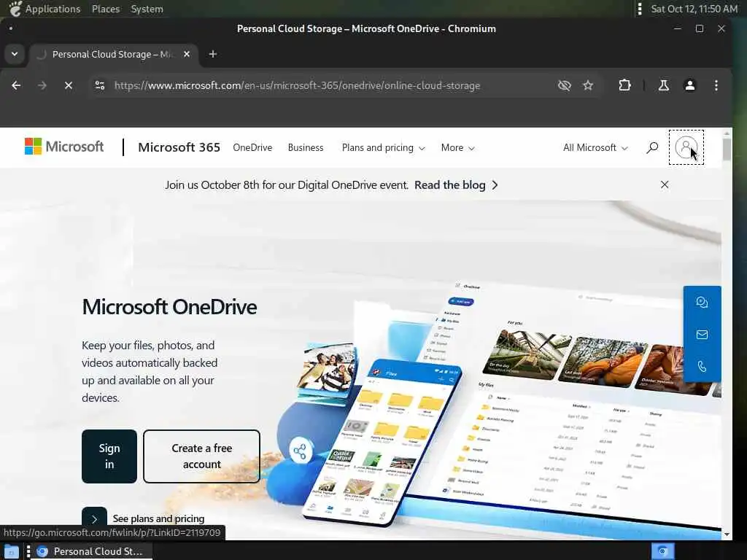
Task: Open See plans and pricing link
Action: coord(158,518)
